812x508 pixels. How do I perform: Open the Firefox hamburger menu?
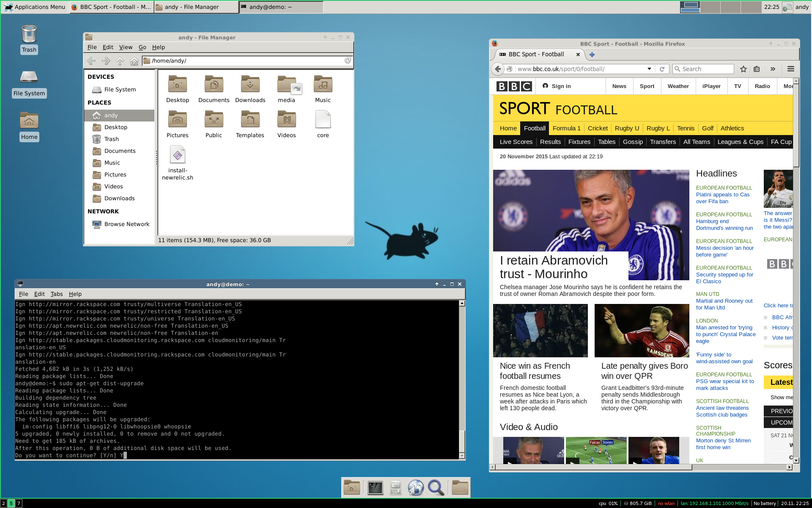coord(791,69)
